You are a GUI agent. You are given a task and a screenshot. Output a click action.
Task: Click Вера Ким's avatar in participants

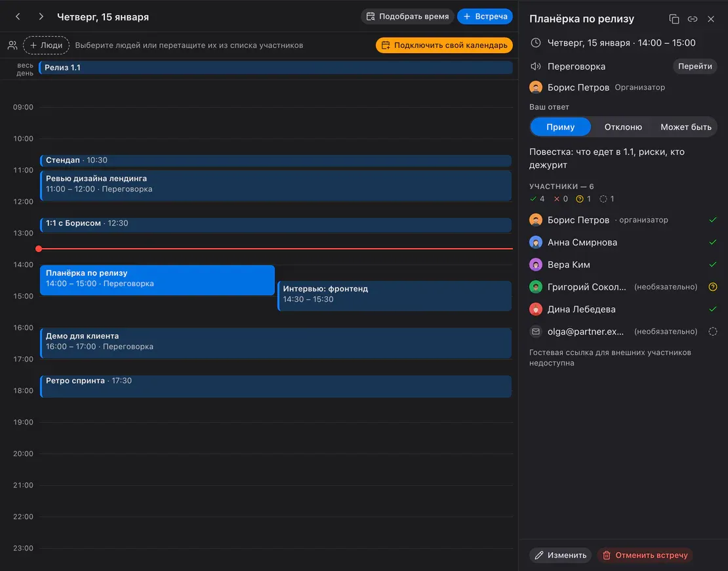[536, 264]
